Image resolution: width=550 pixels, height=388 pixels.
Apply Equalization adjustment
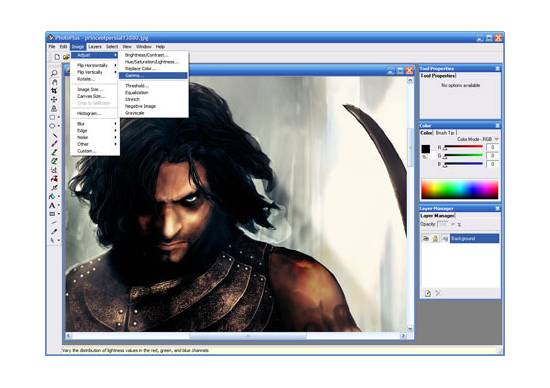(153, 93)
